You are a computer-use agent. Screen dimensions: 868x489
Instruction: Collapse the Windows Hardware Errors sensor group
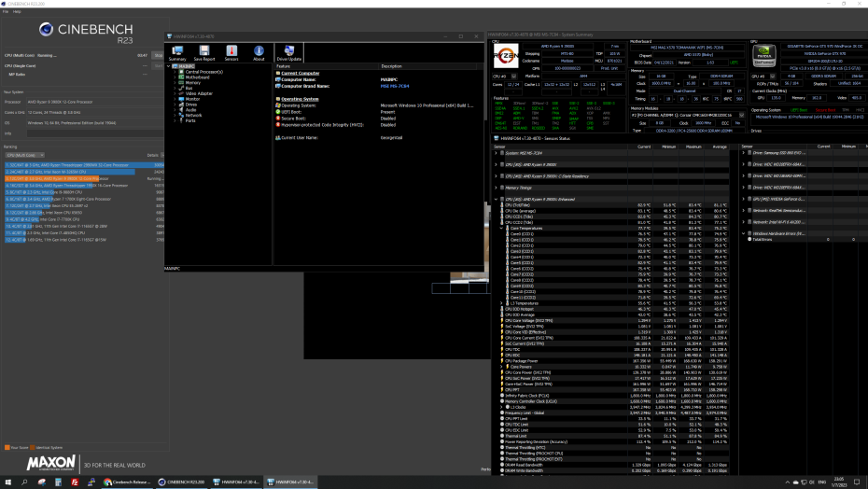point(744,233)
